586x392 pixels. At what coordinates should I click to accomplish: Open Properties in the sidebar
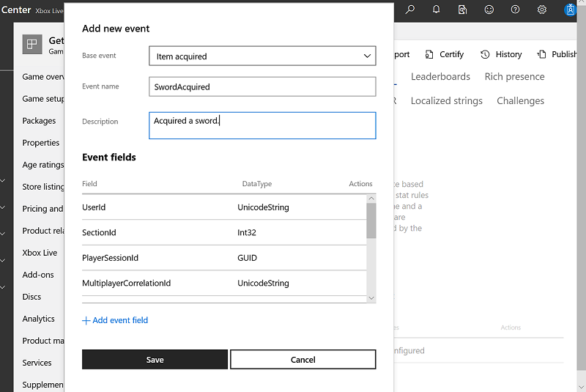pos(41,143)
